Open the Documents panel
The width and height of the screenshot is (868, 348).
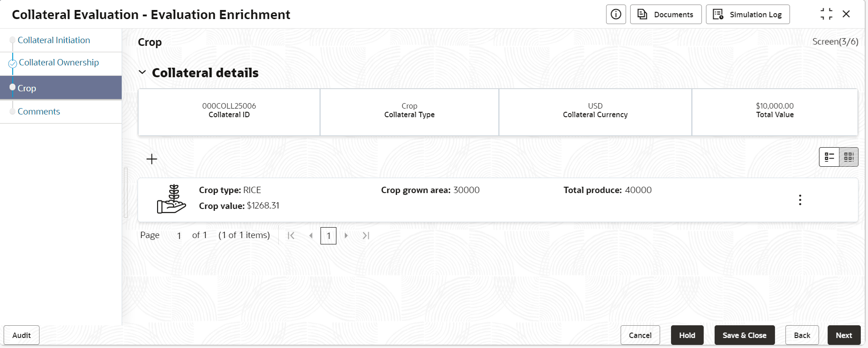coord(666,15)
